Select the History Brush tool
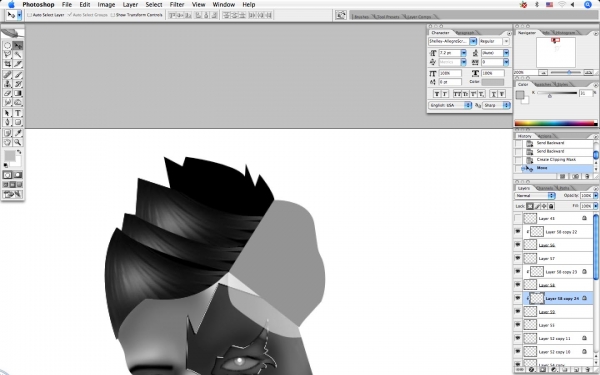This screenshot has height=375, width=600. 18,84
